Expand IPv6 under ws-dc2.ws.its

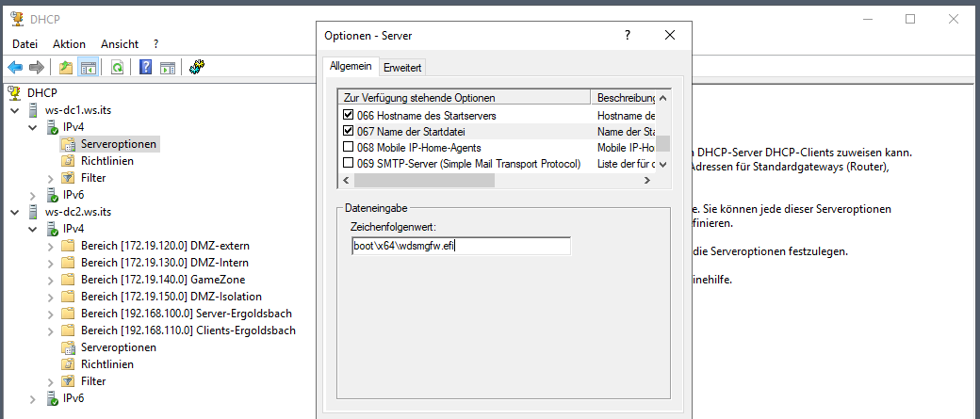34,398
